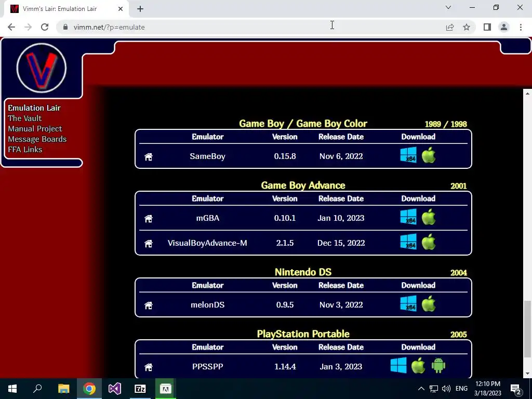Share this page icon in address bar
This screenshot has width=532, height=399.
[450, 27]
